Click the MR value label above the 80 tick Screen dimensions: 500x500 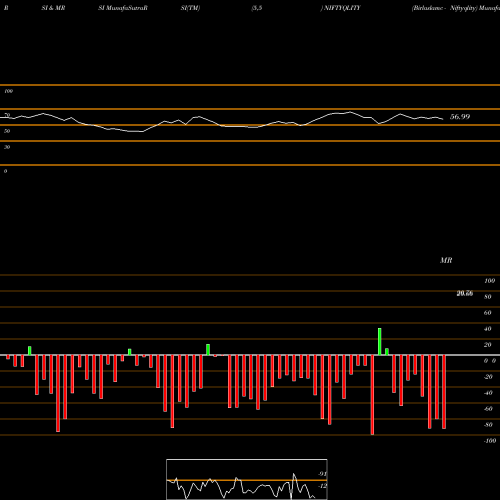coord(465,293)
